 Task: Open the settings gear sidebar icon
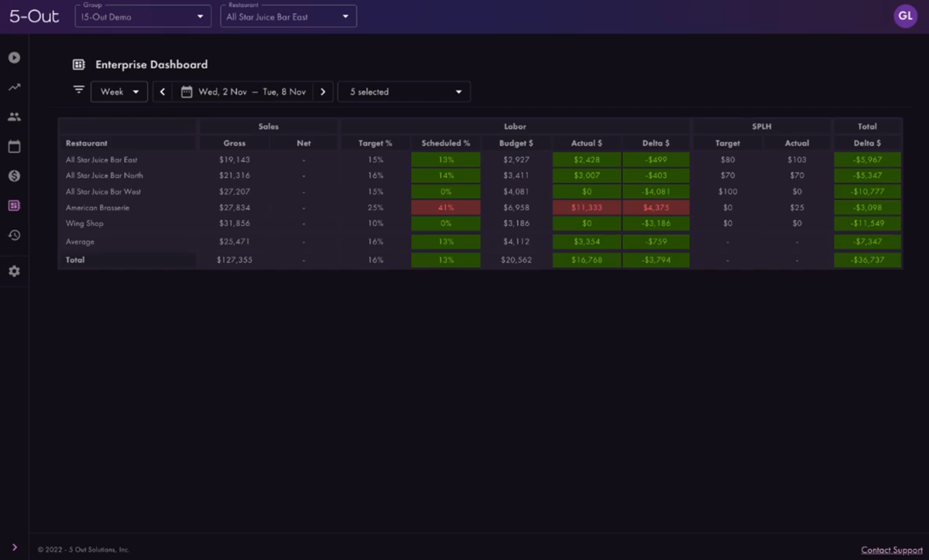(14, 271)
